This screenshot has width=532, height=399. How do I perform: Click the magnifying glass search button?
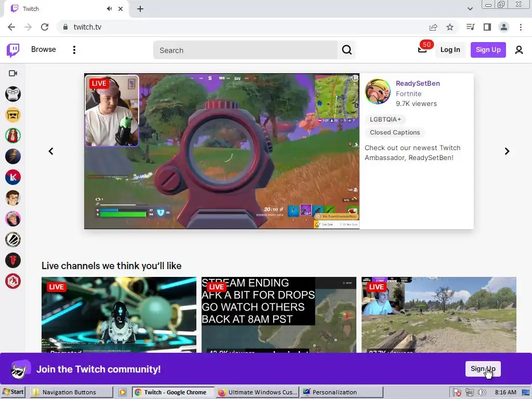(x=347, y=50)
